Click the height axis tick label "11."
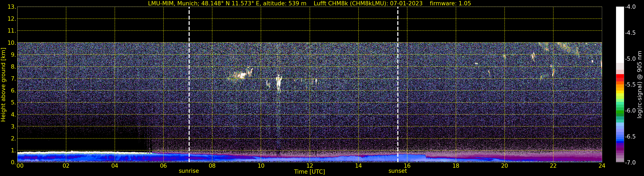 pos(12,31)
